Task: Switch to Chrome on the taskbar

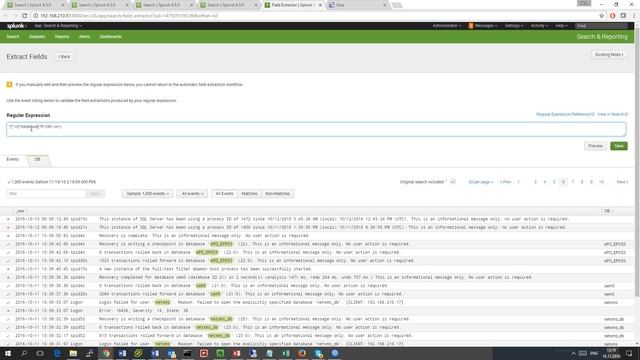Action: [106, 353]
